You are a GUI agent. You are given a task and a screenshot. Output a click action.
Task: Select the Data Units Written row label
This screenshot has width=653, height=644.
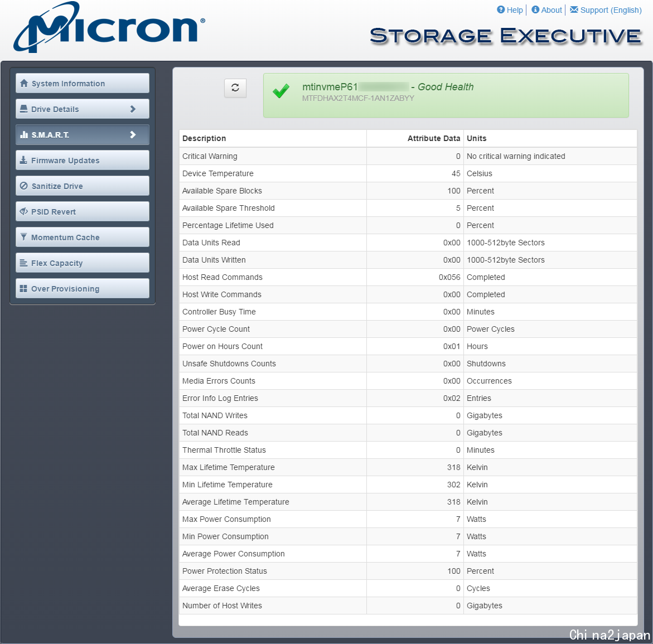(214, 260)
